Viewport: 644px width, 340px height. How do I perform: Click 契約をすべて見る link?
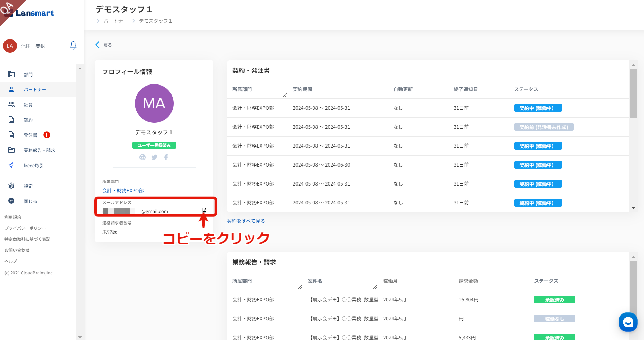click(x=246, y=221)
